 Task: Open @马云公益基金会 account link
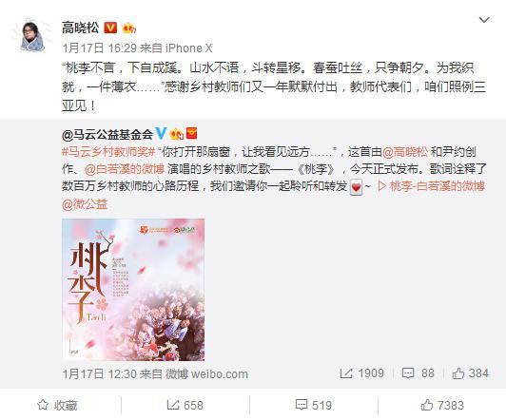point(107,134)
